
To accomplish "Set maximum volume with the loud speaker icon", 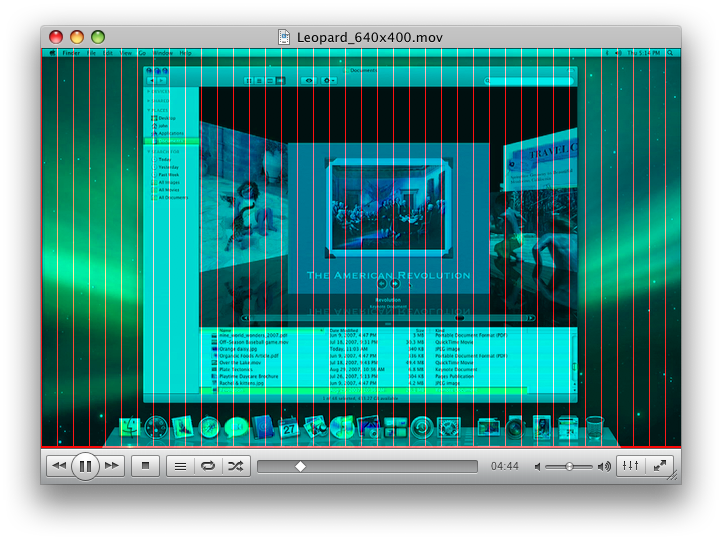I will 604,467.
